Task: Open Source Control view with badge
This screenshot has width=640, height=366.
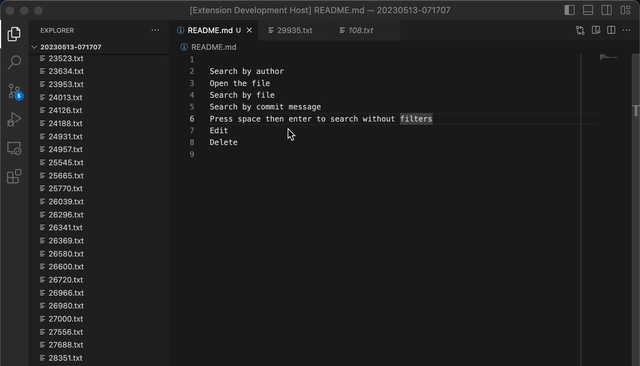Action: click(x=15, y=91)
